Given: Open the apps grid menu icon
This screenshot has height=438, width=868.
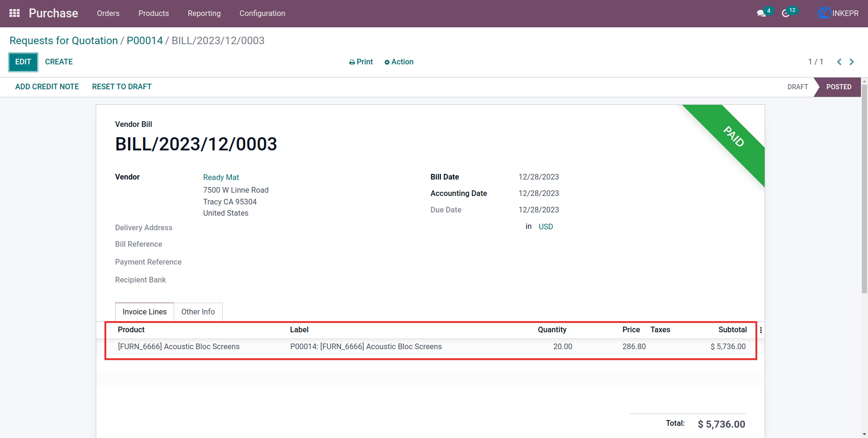Looking at the screenshot, I should click(x=15, y=13).
